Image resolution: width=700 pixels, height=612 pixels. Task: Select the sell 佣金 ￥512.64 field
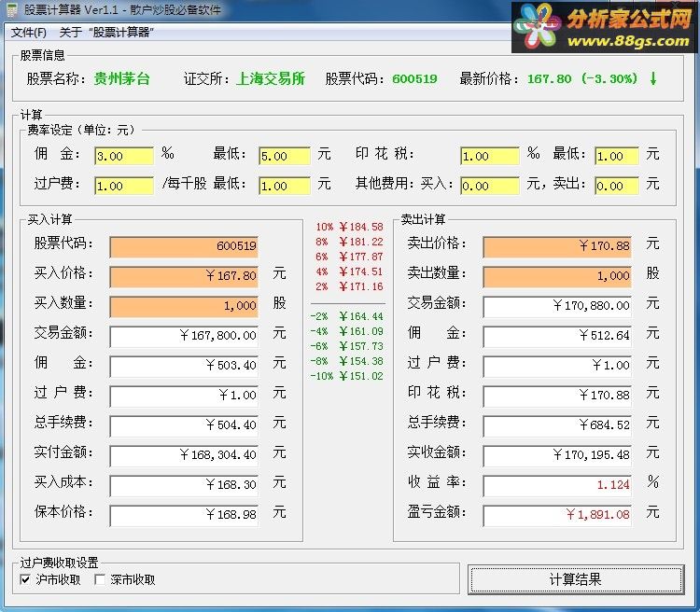tap(557, 336)
